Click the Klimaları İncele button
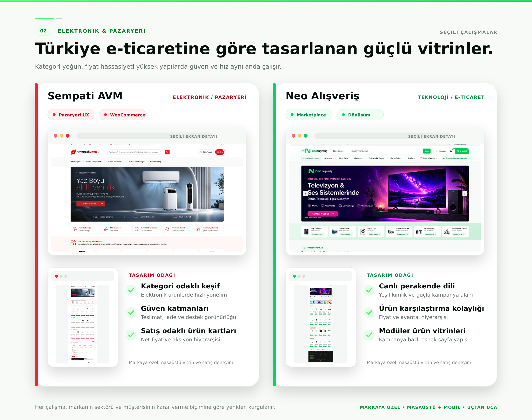The width and height of the screenshot is (532, 420). click(x=91, y=204)
